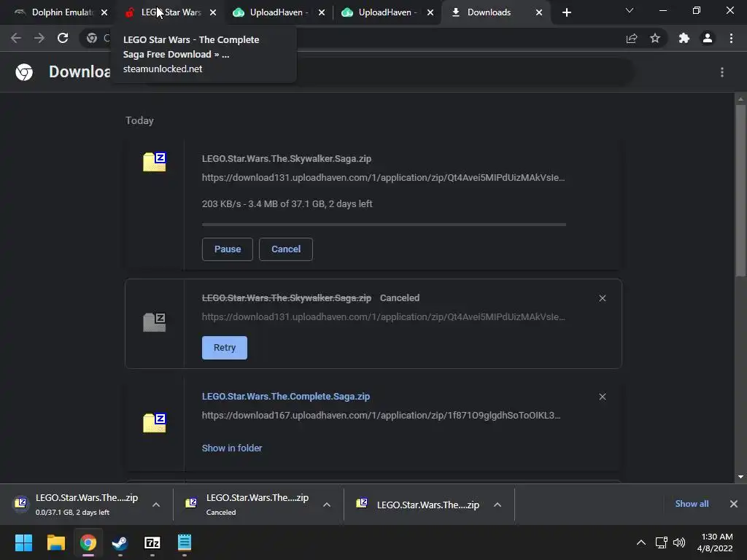Go forward to next page
747x560 pixels.
pos(39,38)
